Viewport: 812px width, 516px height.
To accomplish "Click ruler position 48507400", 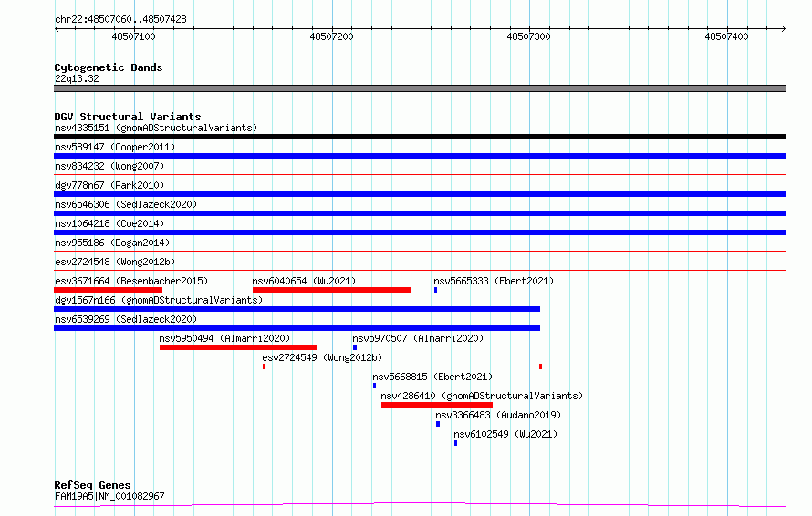I will [726, 36].
